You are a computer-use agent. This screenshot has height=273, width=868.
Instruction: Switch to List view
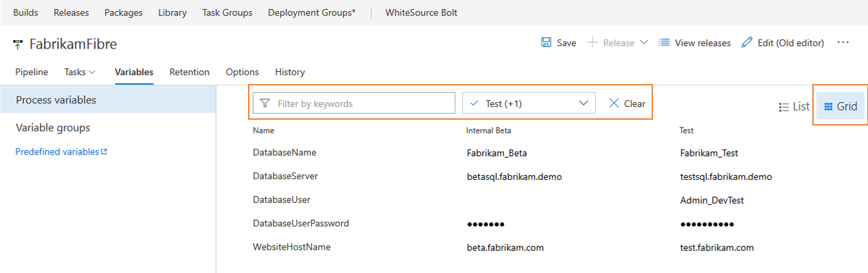[794, 107]
